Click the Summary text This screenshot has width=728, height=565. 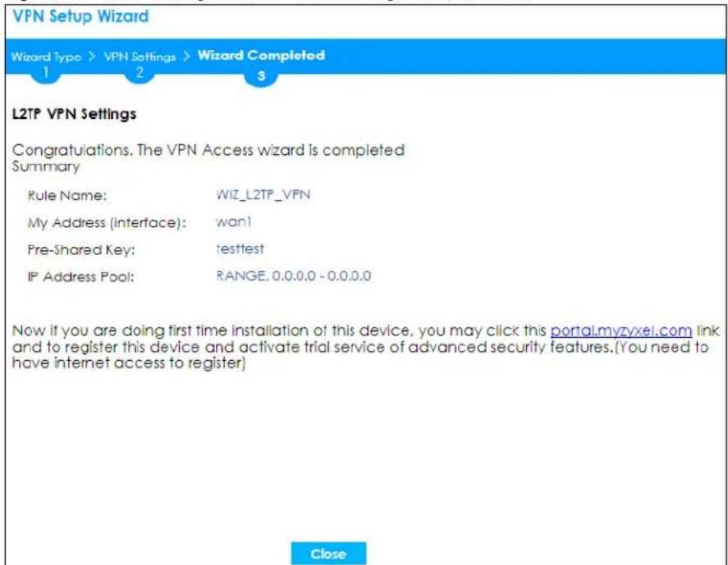point(46,166)
